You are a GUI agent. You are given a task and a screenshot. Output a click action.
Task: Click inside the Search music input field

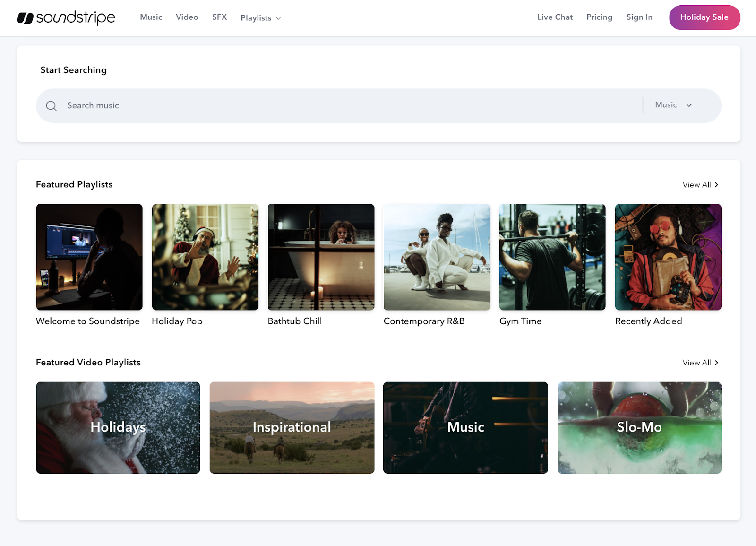point(189,105)
